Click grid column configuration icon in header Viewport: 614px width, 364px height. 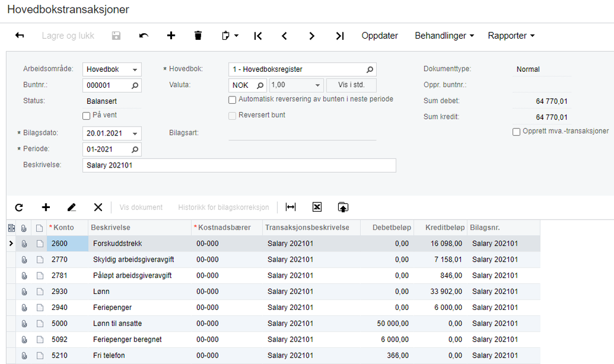11,228
